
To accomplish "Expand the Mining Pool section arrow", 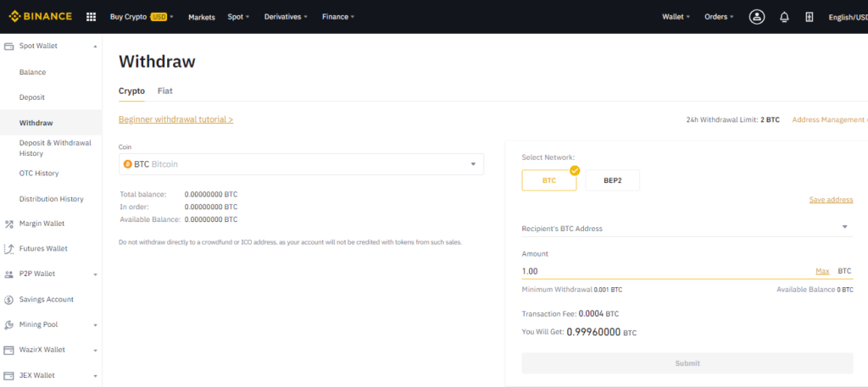I will point(95,325).
